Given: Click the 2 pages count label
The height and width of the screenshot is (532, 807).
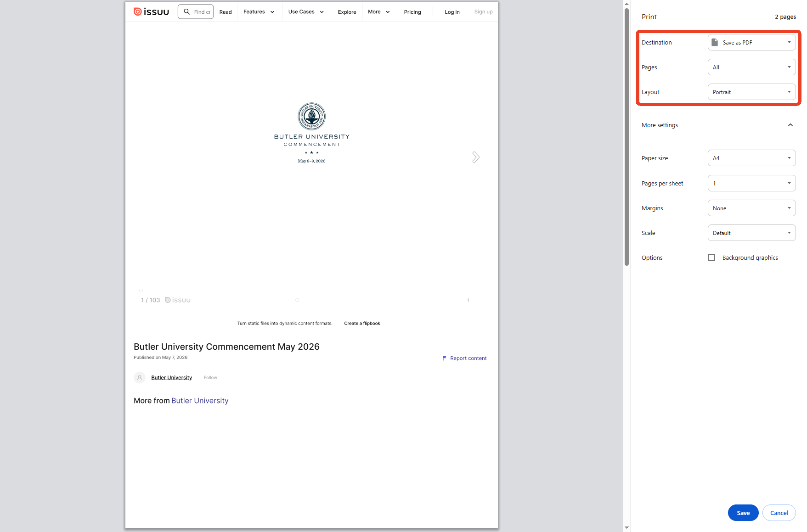Looking at the screenshot, I should click(x=785, y=17).
